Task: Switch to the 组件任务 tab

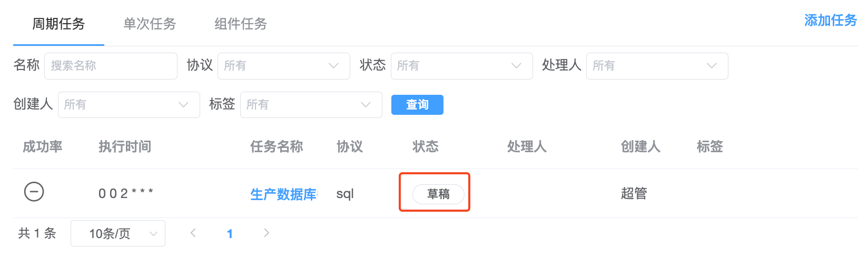Action: (241, 24)
